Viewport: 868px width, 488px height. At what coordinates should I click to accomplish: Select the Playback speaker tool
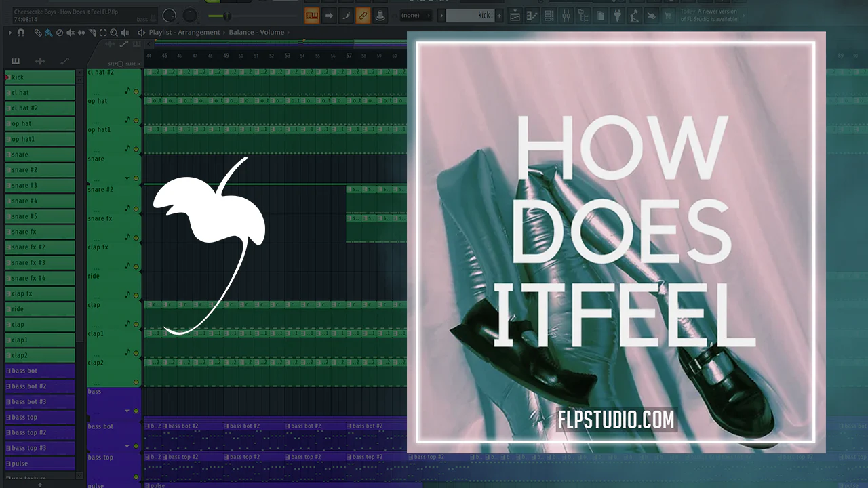pos(125,32)
